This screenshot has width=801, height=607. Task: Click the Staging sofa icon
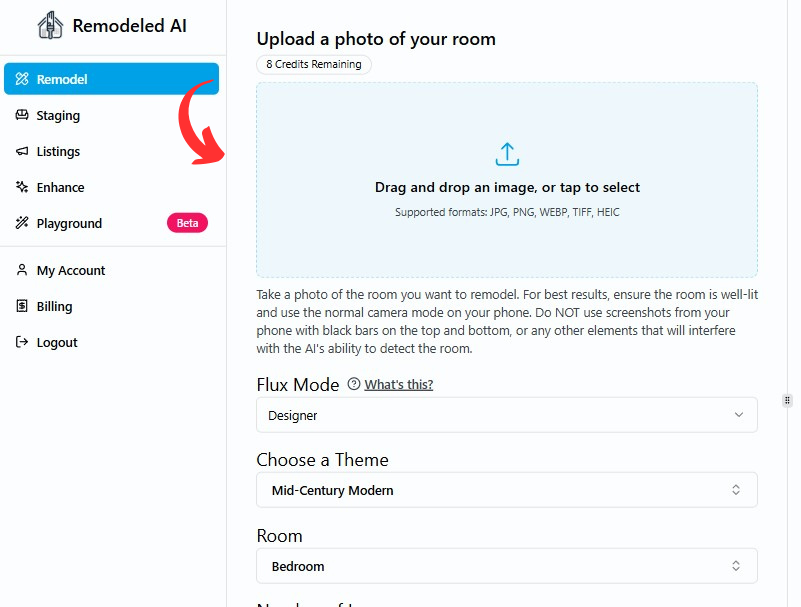click(x=22, y=115)
